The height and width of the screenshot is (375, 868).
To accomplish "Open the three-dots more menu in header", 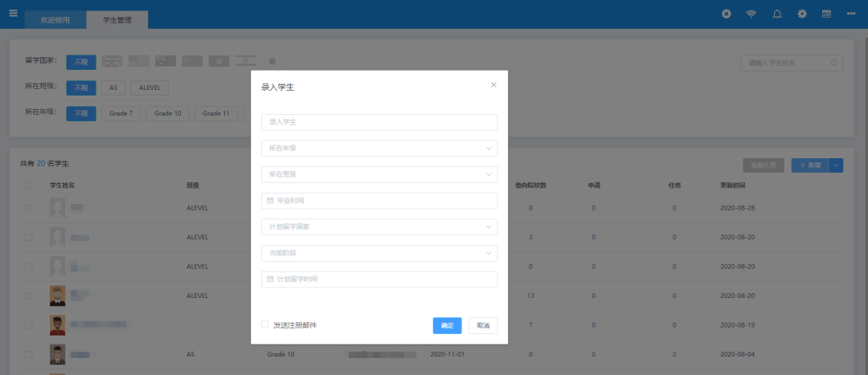I will coord(851,14).
